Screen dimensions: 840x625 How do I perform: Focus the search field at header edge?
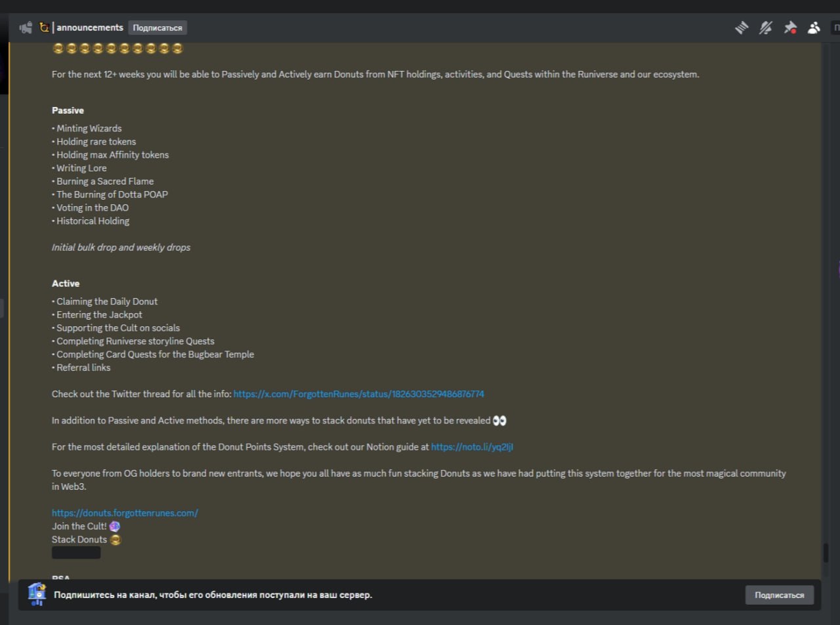[x=835, y=28]
